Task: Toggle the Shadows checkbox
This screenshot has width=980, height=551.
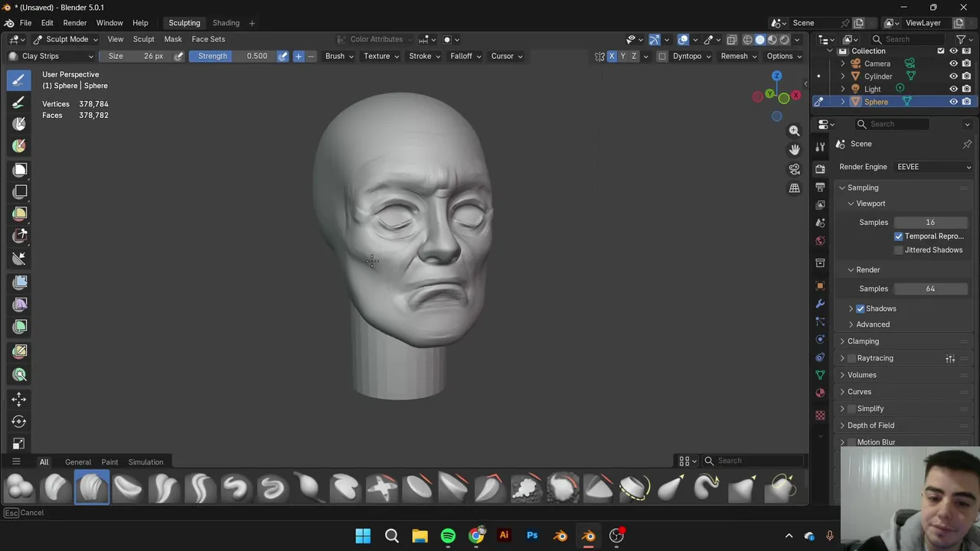Action: 860,308
